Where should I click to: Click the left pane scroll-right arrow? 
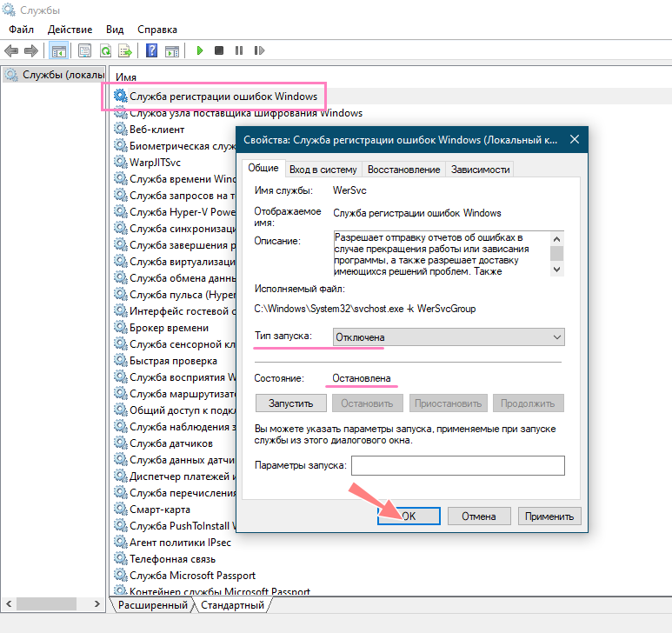click(x=96, y=604)
